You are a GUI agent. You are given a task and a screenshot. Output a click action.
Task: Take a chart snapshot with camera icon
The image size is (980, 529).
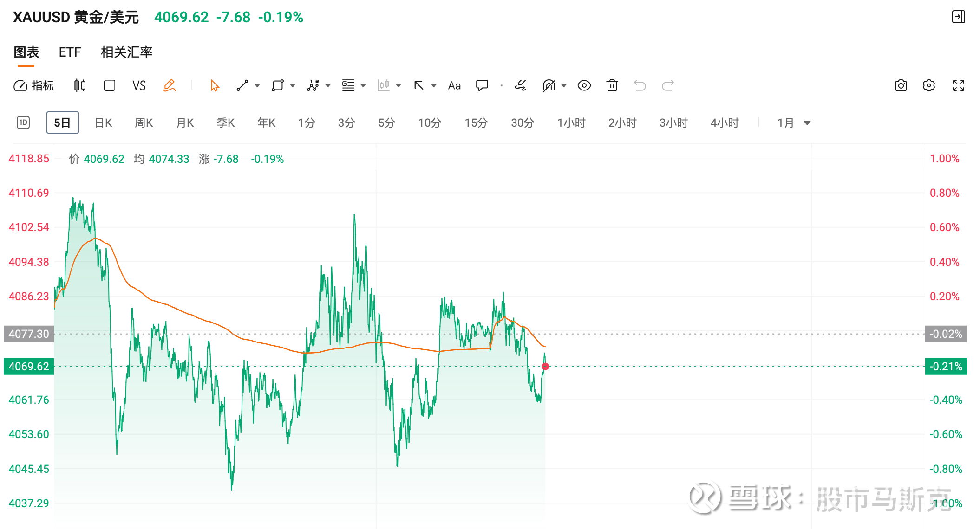(x=901, y=85)
